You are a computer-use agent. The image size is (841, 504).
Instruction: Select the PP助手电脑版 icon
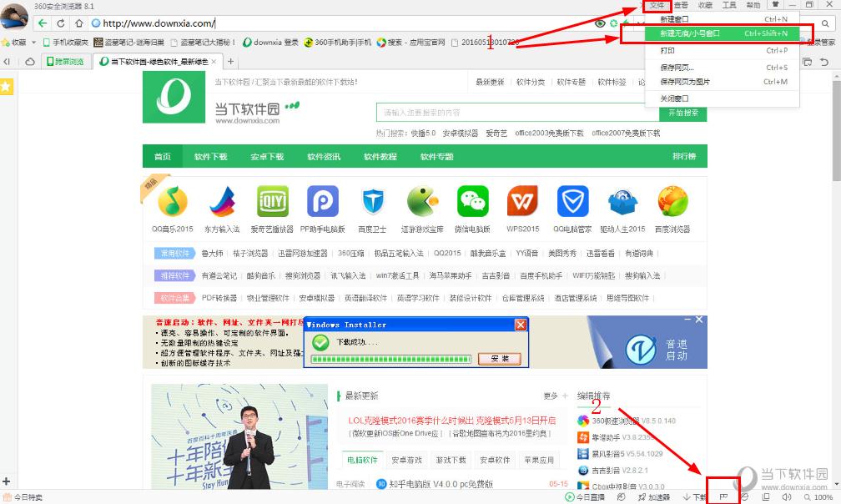pyautogui.click(x=322, y=200)
